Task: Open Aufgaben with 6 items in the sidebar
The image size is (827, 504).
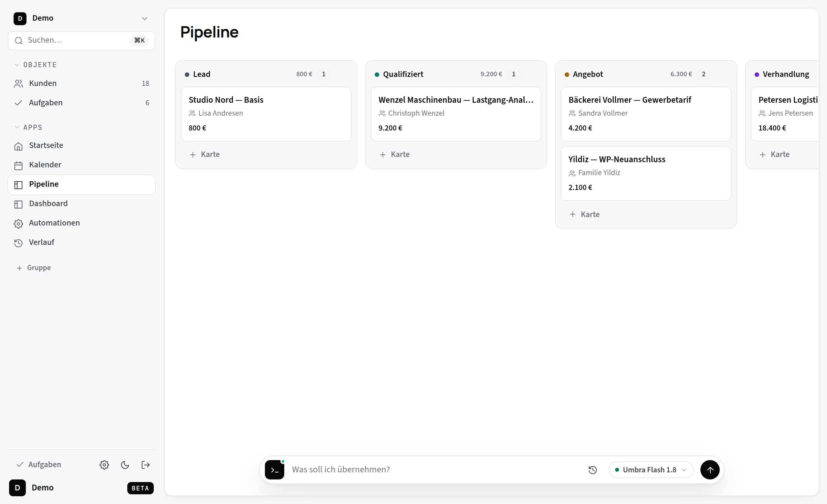Action: point(81,103)
